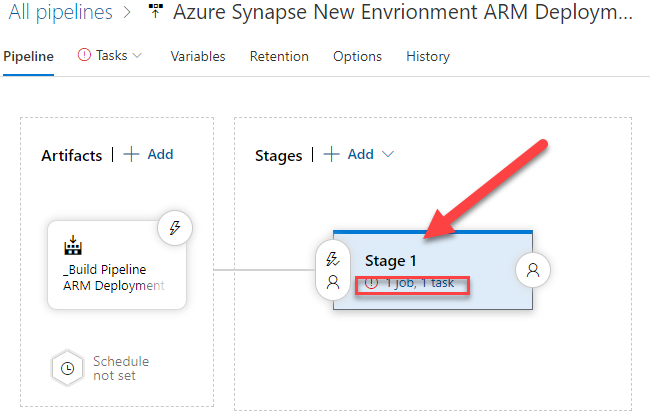Open post-deployment conditions on Stage 1

pos(533,269)
